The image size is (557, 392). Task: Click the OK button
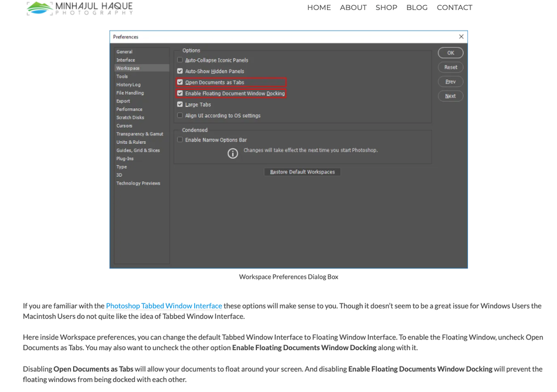pos(450,53)
